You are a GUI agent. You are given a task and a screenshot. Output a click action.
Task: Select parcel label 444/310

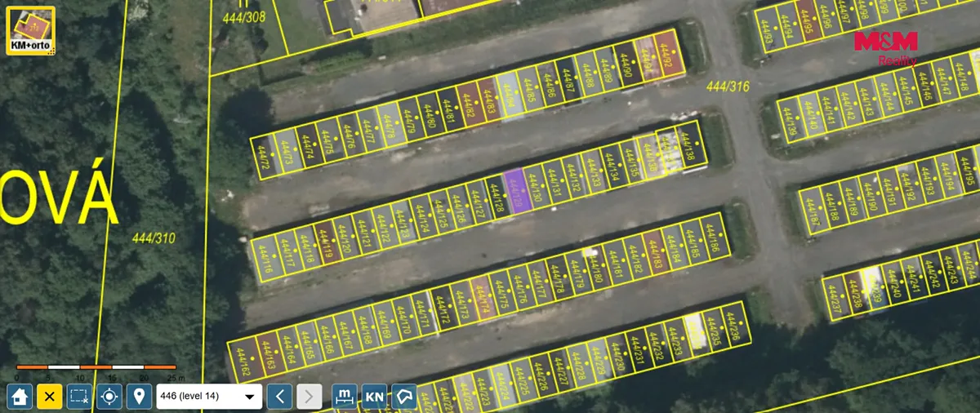click(x=154, y=238)
